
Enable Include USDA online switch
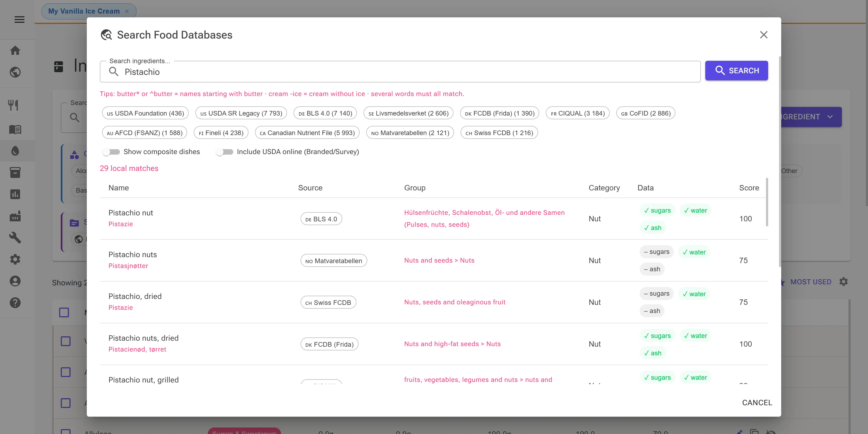[224, 152]
